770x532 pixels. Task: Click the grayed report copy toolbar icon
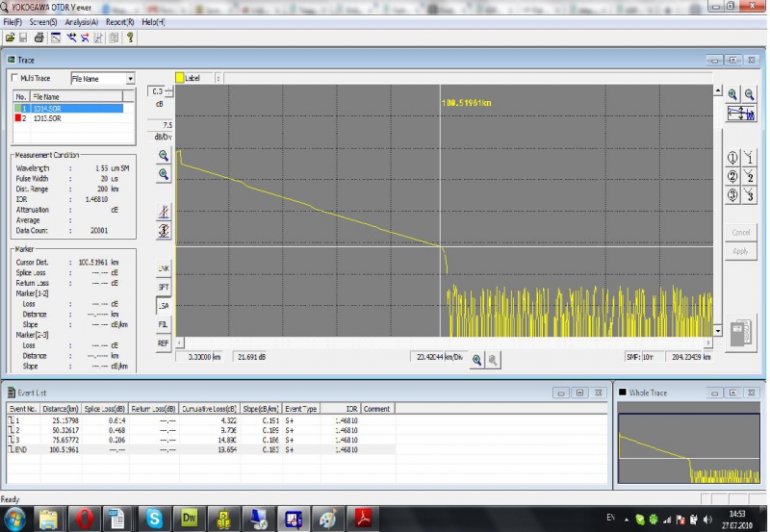[x=114, y=38]
